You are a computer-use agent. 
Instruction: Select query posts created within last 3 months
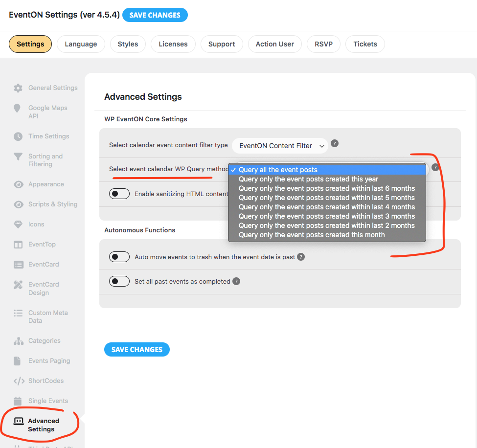click(327, 216)
